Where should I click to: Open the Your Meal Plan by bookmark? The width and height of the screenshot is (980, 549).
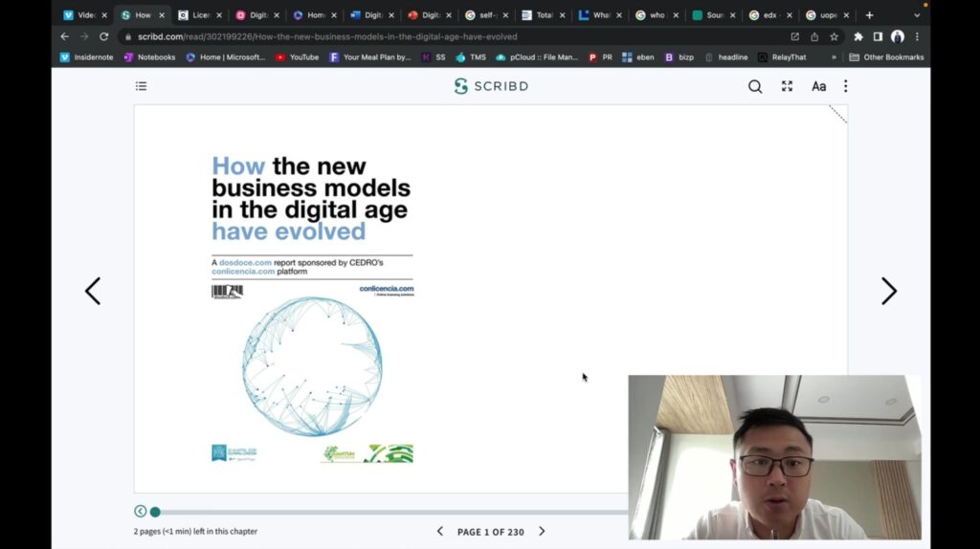click(370, 57)
